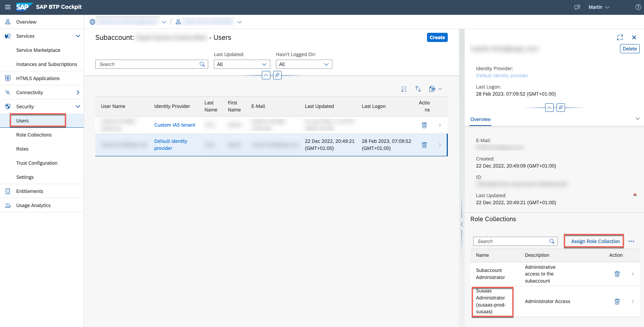Click the role collections Search field
644x327 pixels.
515,241
